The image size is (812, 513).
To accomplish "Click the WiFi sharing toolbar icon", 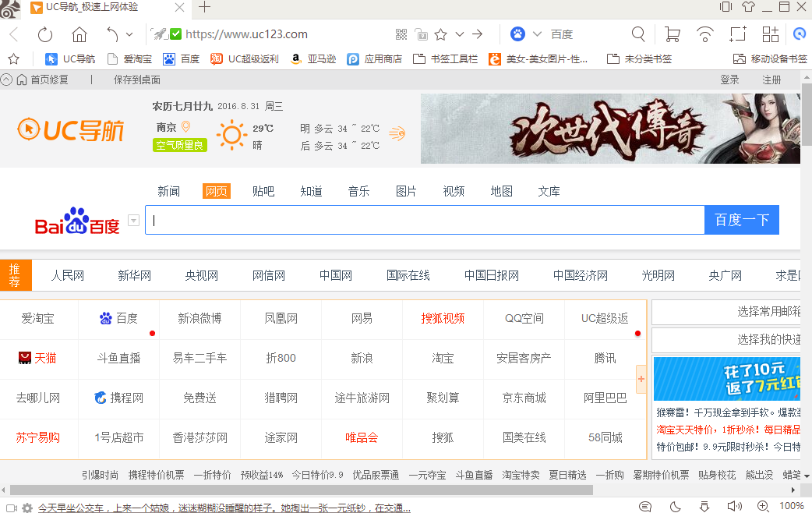I will click(705, 34).
